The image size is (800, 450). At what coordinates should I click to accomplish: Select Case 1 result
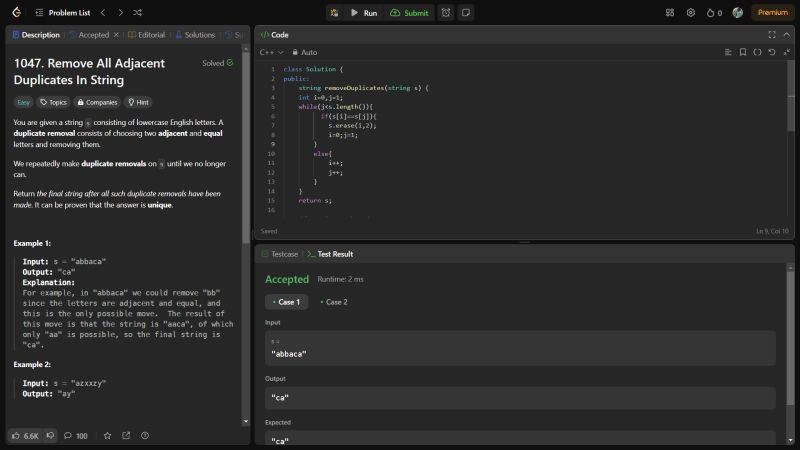pyautogui.click(x=286, y=302)
